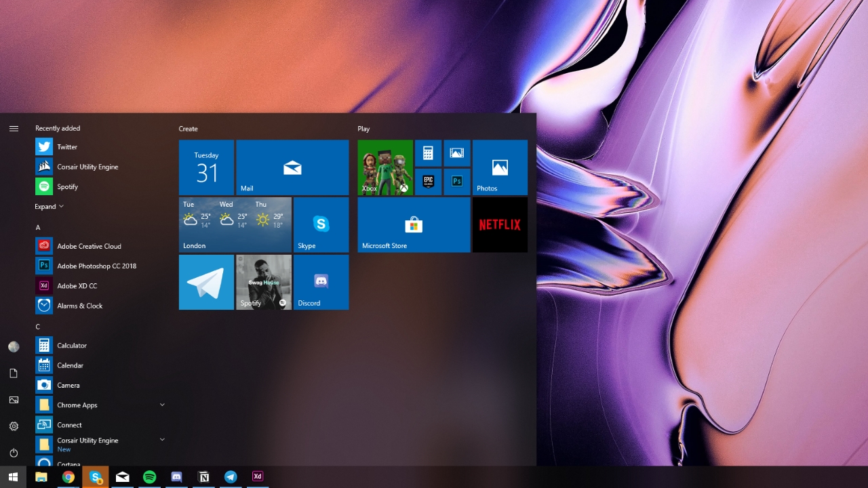
Task: Open Discord from the taskbar
Action: 177,477
